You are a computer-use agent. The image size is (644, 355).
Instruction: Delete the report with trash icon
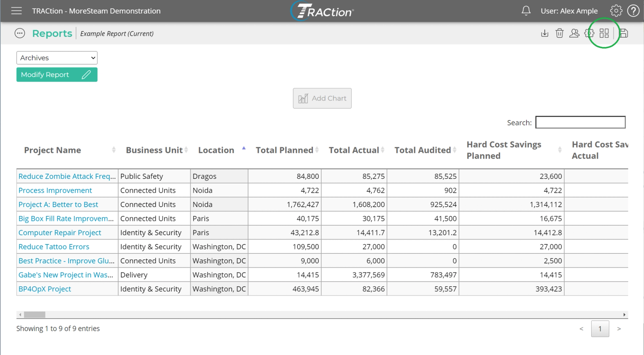click(x=560, y=33)
